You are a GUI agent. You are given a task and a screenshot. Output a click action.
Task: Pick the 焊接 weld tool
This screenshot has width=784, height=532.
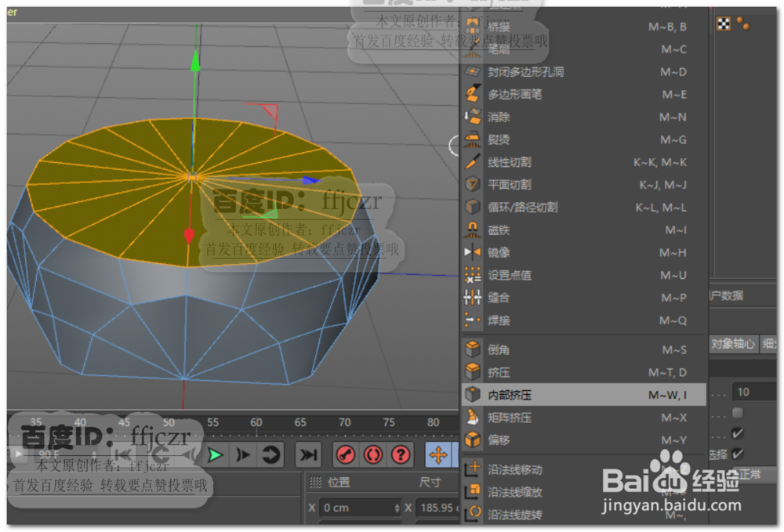(583, 320)
